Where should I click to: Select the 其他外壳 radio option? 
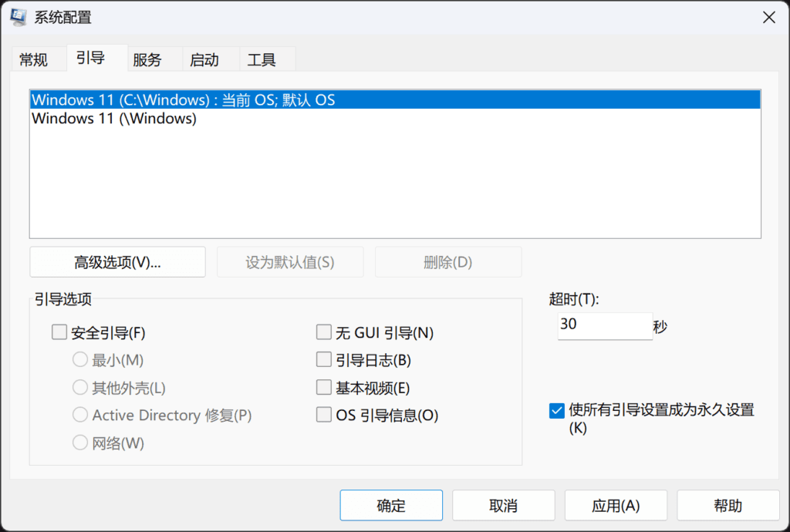coord(80,387)
